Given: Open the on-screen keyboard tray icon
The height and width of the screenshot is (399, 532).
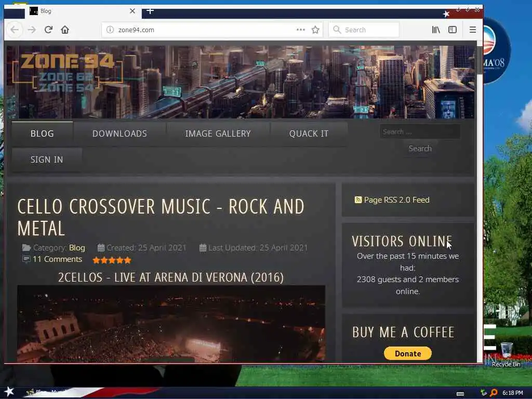Looking at the screenshot, I should click(460, 394).
